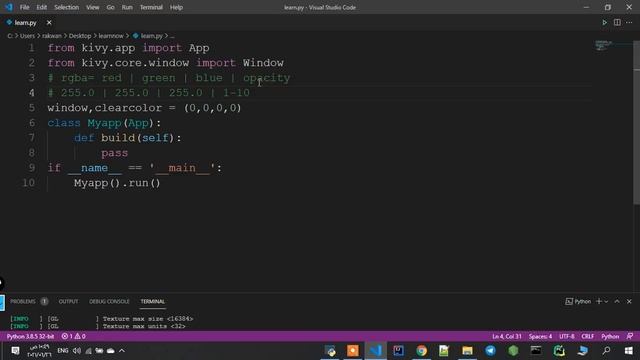The width and height of the screenshot is (640, 360).
Task: Maximize the panel with the up chevron
Action: click(617, 302)
